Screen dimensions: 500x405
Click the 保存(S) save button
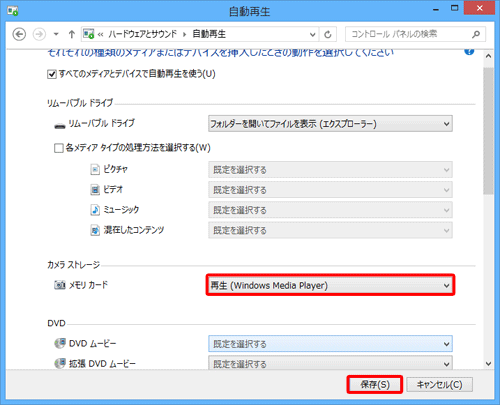click(x=375, y=385)
